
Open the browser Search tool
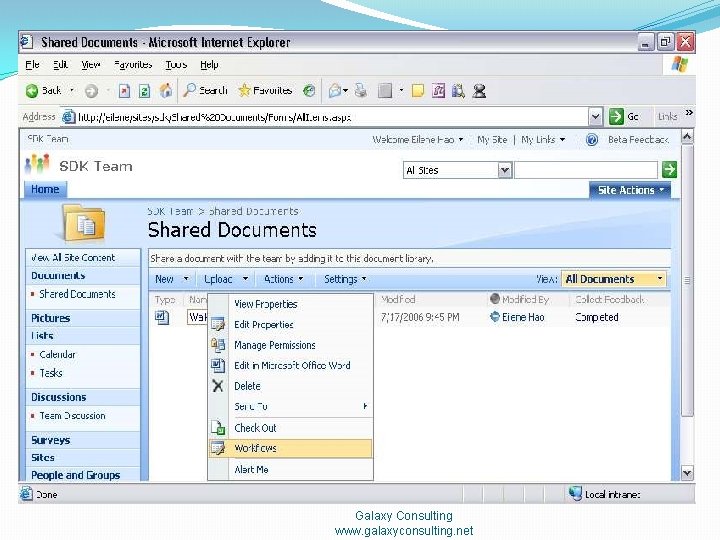[205, 90]
